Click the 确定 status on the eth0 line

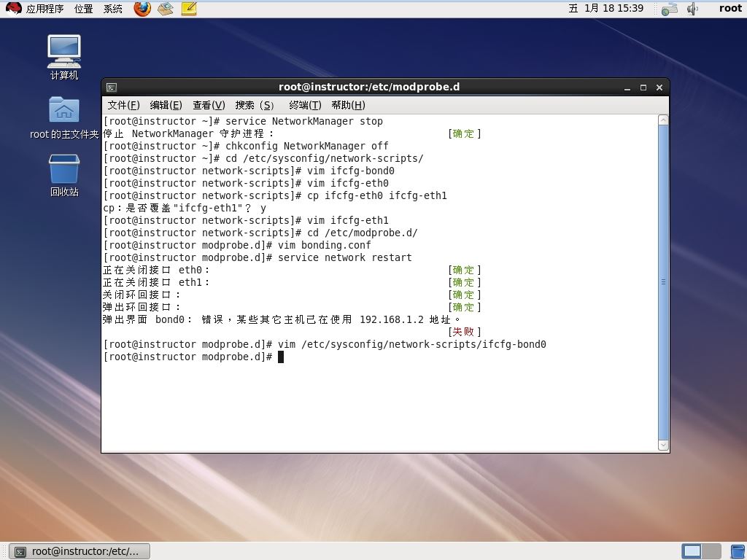point(463,270)
